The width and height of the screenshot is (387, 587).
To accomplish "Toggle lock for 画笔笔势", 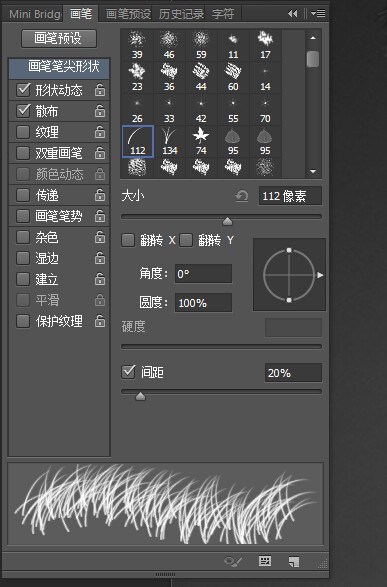I will tap(100, 216).
